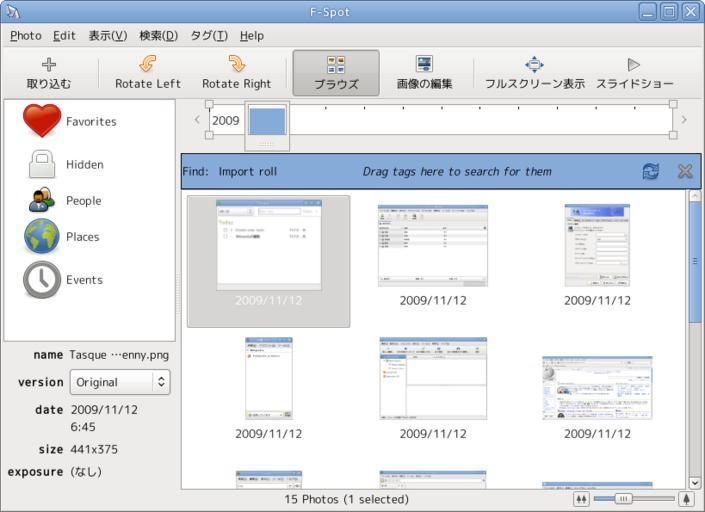Open the version Original dropdown
This screenshot has width=705, height=512.
119,382
